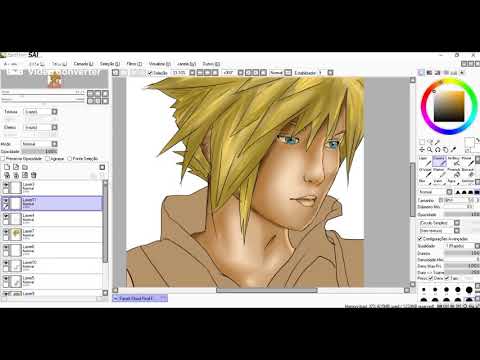Select the move layer tool
The width and height of the screenshot is (480, 360).
click(422, 150)
